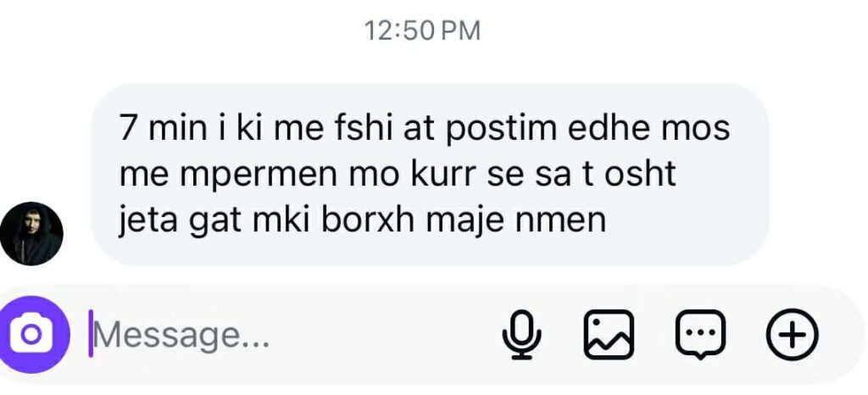Open the sticker and GIF speech bubble icon
The height and width of the screenshot is (395, 868).
pyautogui.click(x=700, y=335)
